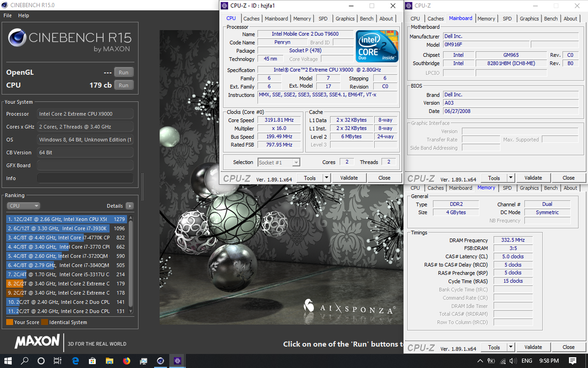
Task: Switch to Caches tab in hzjfa1 window
Action: coord(251,19)
